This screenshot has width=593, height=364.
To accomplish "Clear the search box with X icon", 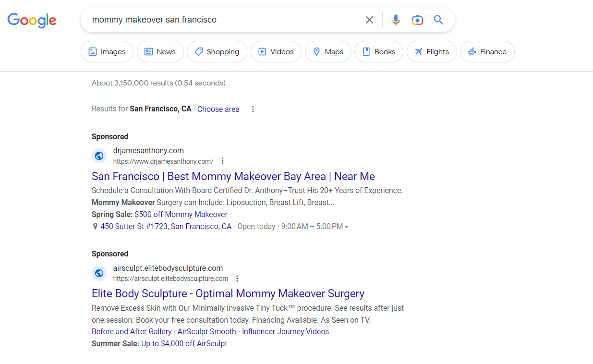I will (x=369, y=20).
